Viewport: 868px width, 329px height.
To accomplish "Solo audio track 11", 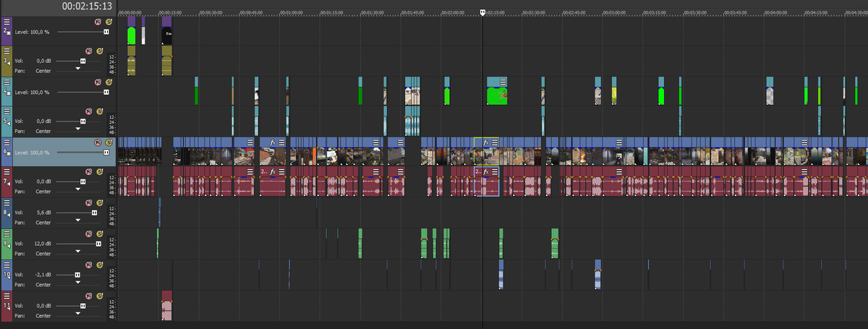I will (x=99, y=296).
